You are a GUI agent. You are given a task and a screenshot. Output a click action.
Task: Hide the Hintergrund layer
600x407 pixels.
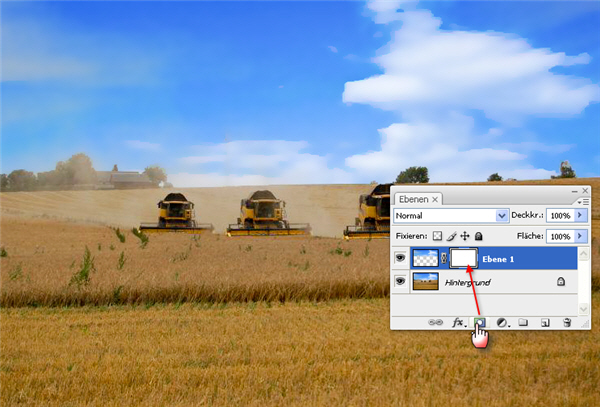[400, 283]
